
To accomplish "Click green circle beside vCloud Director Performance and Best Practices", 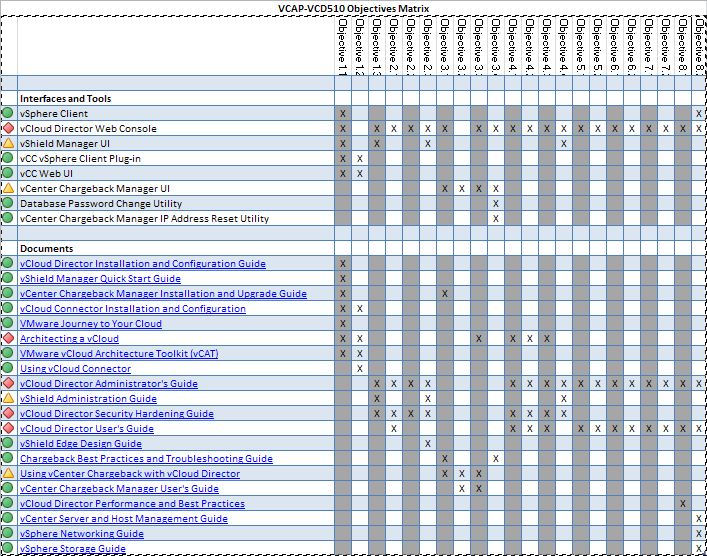I will point(8,503).
